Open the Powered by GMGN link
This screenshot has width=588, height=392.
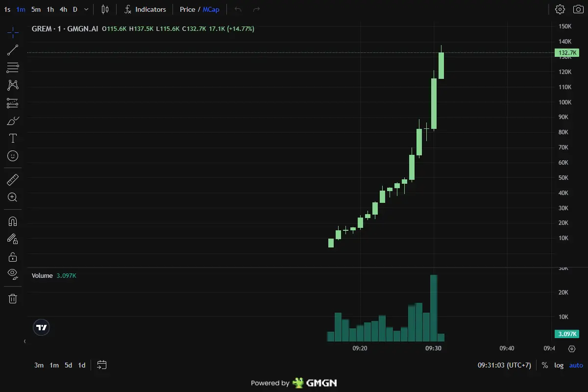click(x=294, y=383)
